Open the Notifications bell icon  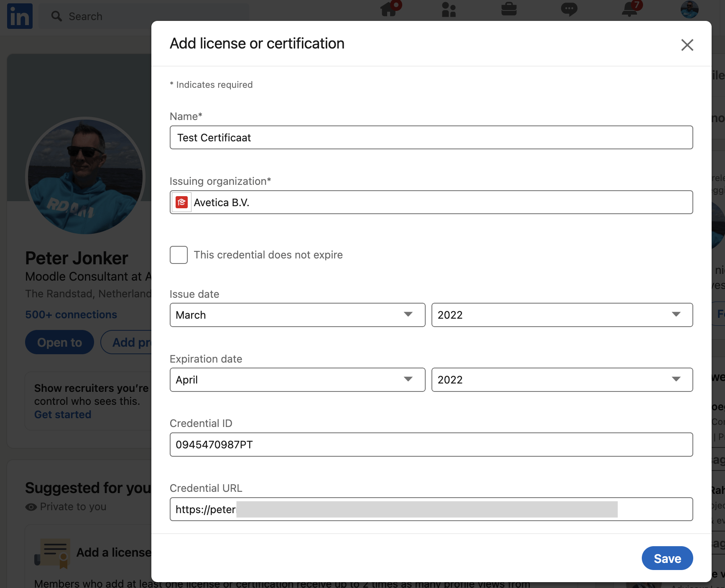[x=630, y=9]
